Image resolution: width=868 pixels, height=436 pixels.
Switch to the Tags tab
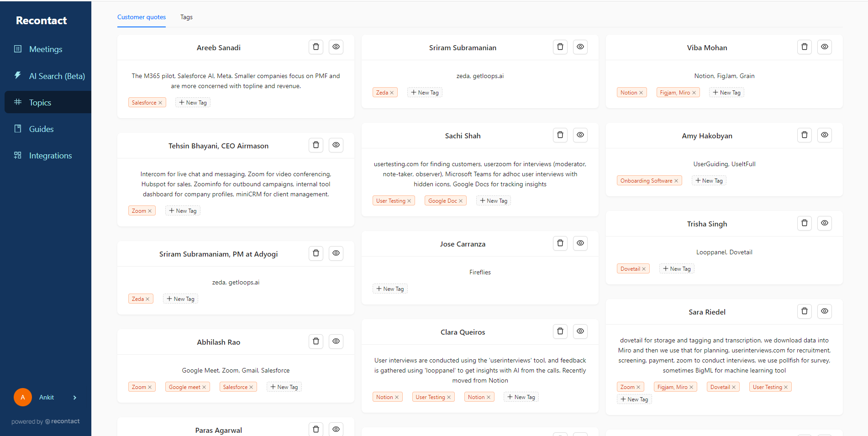186,17
